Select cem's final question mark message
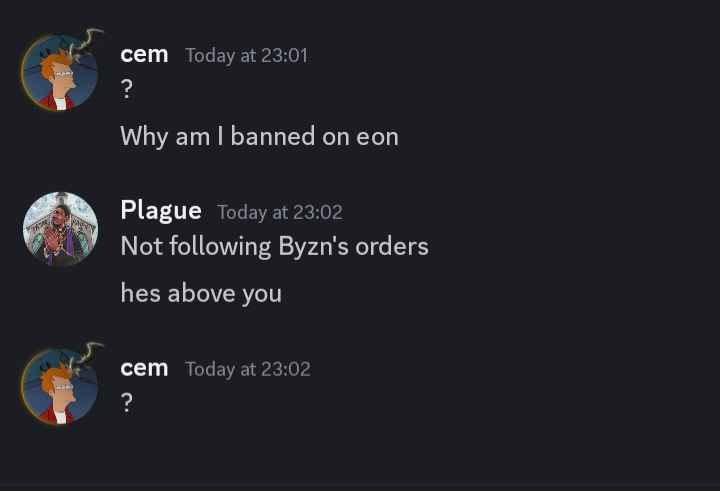 tap(127, 402)
